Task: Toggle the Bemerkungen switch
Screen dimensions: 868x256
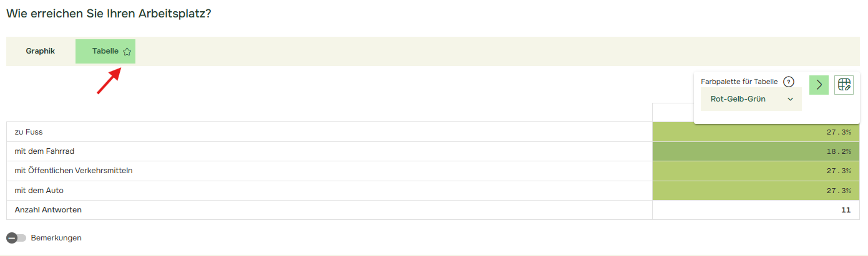Action: tap(16, 238)
